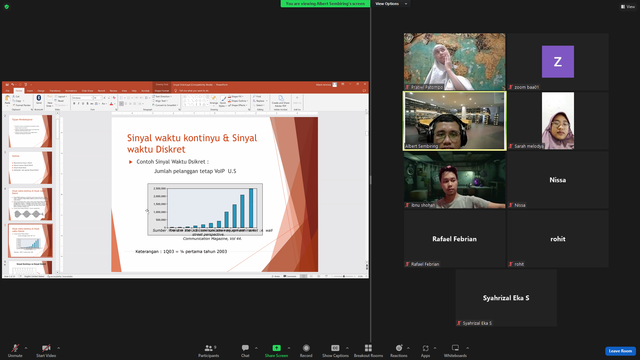Open share screen options arrow
640x360 pixels.
[x=289, y=348]
